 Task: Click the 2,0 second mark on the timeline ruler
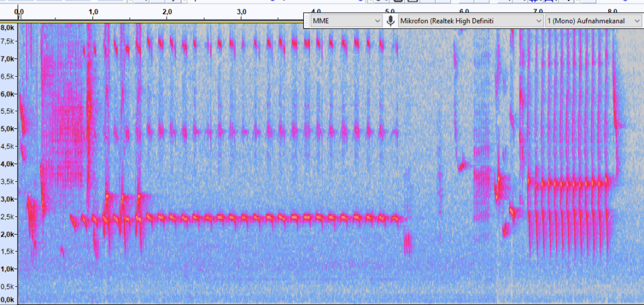click(167, 11)
